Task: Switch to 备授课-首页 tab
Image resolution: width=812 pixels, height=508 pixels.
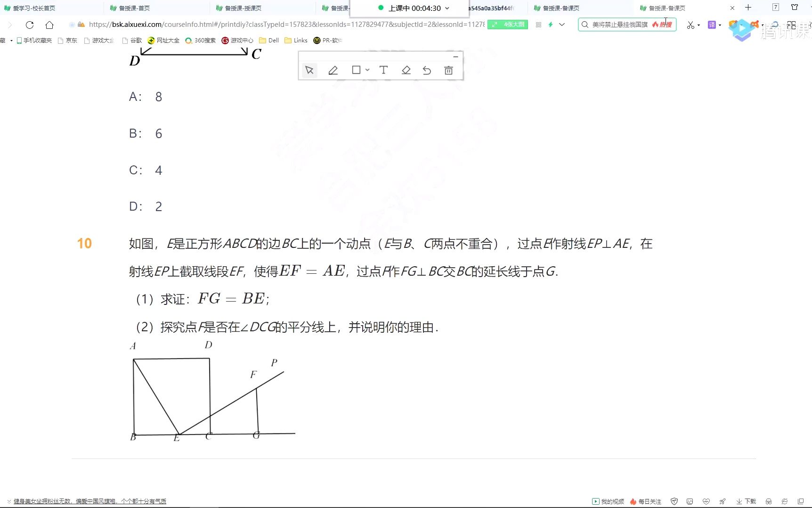Action: (x=134, y=8)
